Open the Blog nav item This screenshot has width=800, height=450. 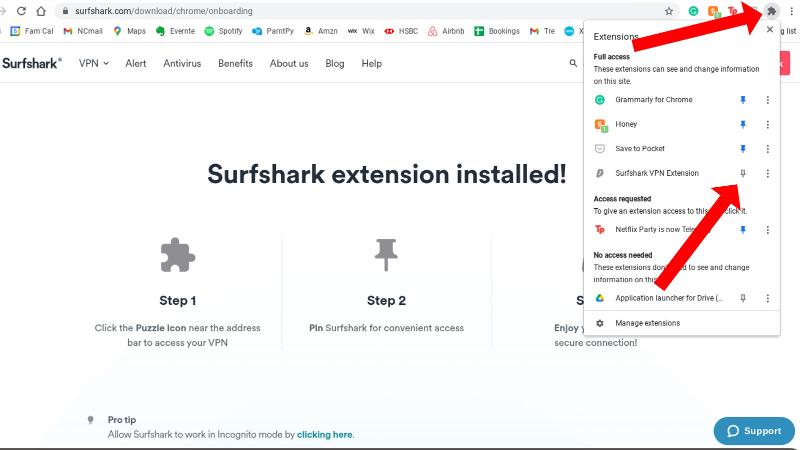(335, 63)
